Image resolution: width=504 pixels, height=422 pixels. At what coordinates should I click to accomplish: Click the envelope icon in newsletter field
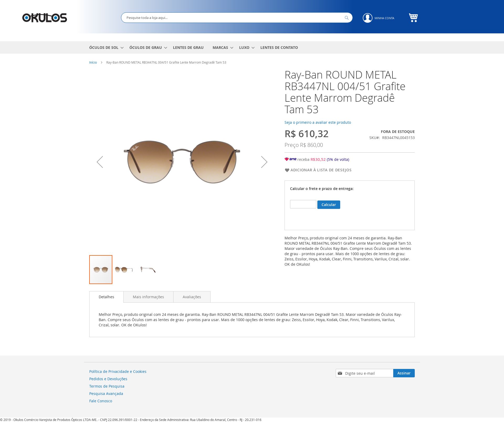[340, 373]
